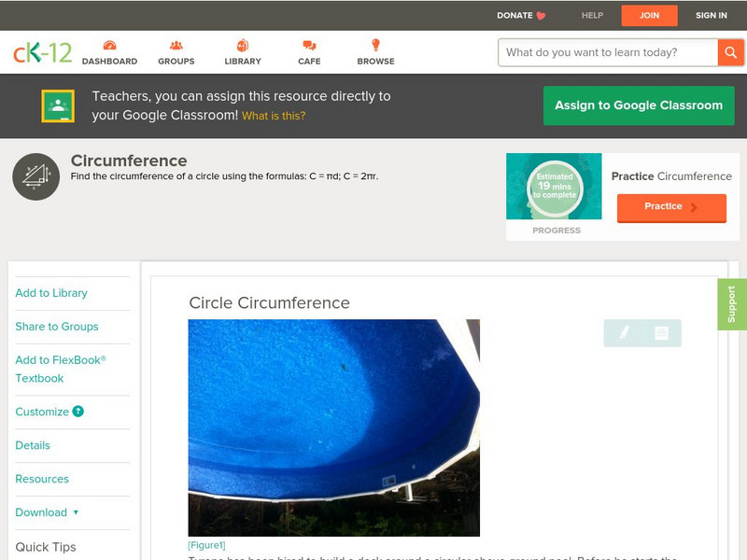This screenshot has height=560, width=747.
Task: Open the BROWSE menu item
Action: click(376, 62)
